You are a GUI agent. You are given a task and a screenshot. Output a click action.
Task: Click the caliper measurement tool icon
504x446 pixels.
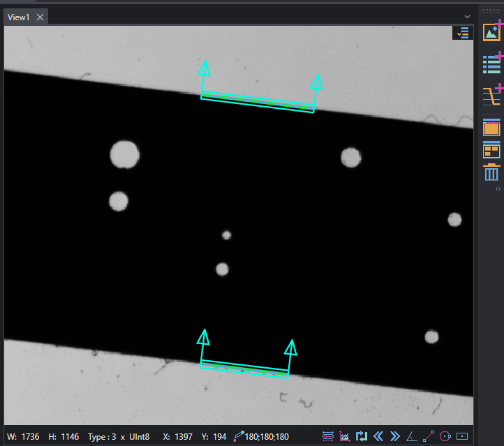pyautogui.click(x=328, y=436)
